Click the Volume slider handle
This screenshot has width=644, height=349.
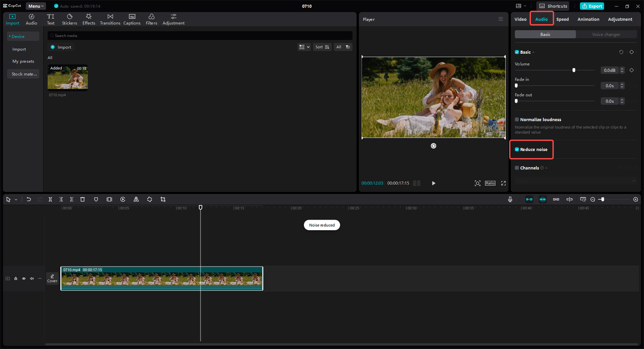(574, 71)
